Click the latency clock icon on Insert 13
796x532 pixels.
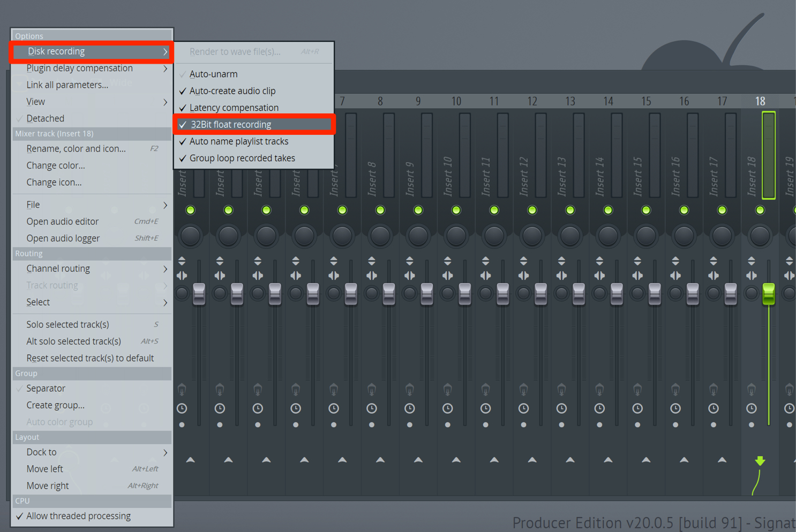pyautogui.click(x=561, y=408)
